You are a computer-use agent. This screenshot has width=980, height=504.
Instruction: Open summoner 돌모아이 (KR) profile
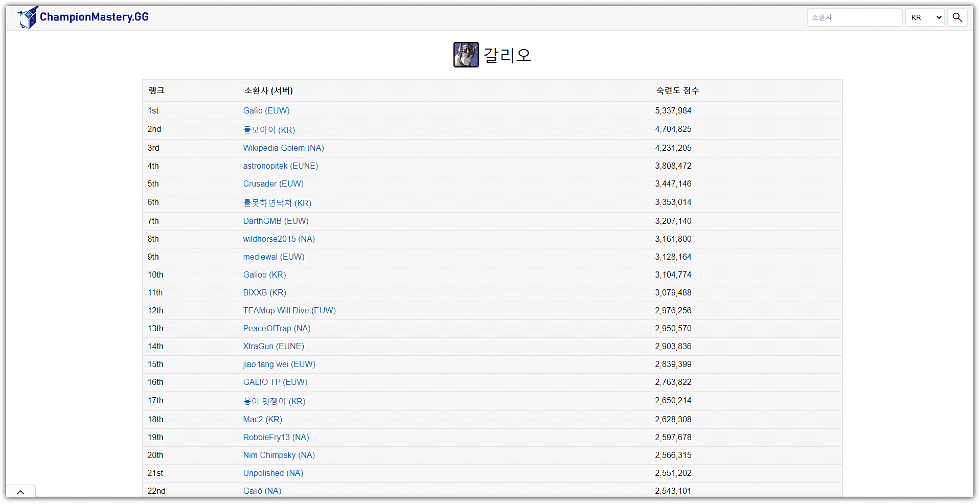269,130
